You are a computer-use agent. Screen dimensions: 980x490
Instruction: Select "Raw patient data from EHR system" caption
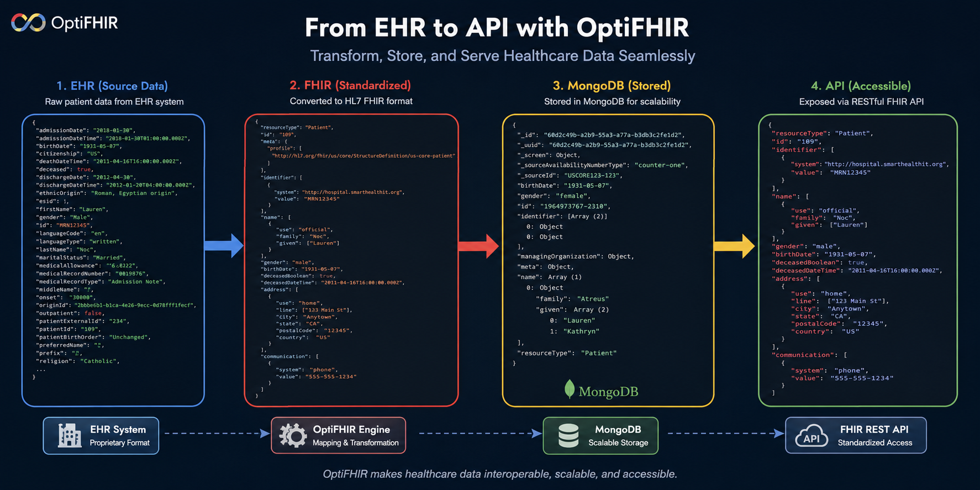[x=114, y=102]
